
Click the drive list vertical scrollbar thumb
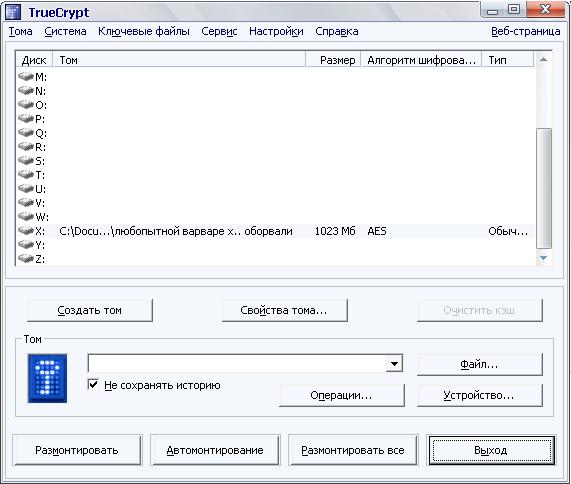(544, 189)
